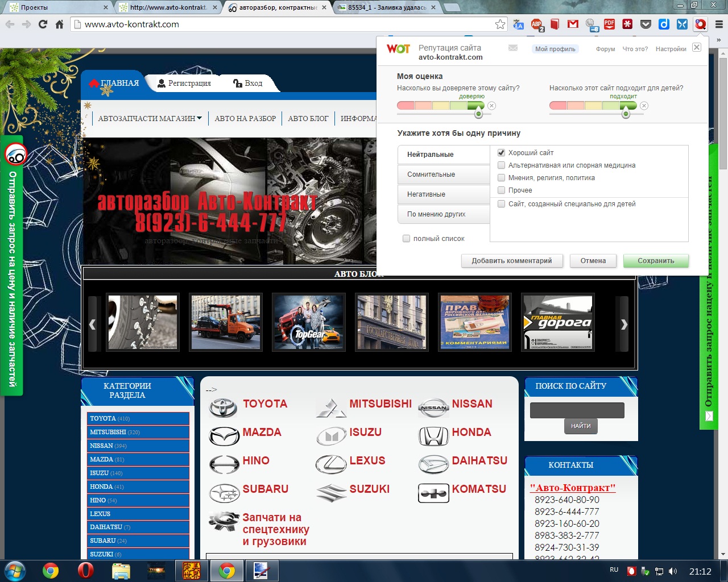This screenshot has width=728, height=582.
Task: Open the Top Gear blog thumbnail
Action: point(309,322)
